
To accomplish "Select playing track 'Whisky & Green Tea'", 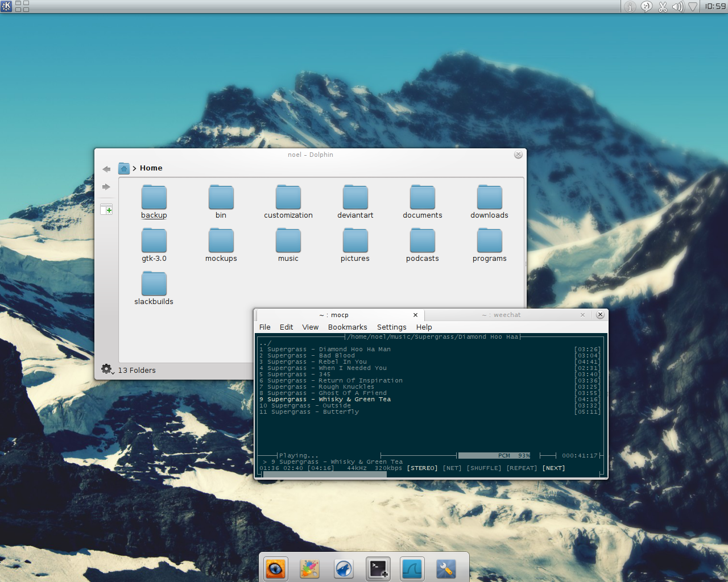I will [430, 400].
